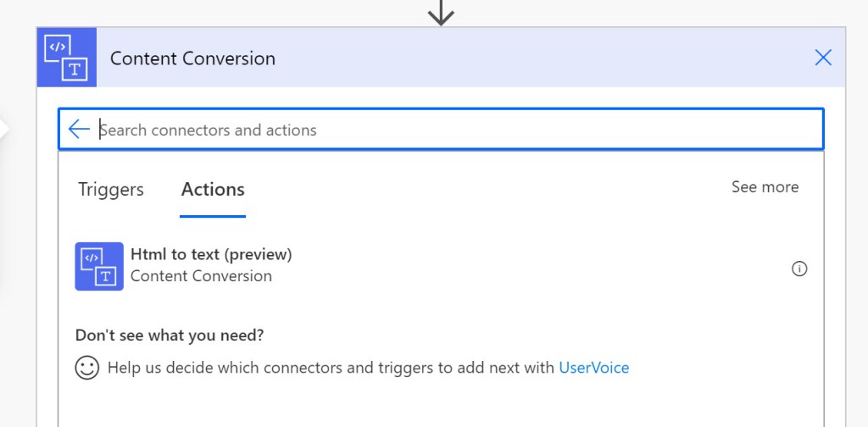Image resolution: width=868 pixels, height=427 pixels.
Task: Click the empty space between Actions and See more
Action: tap(487, 189)
